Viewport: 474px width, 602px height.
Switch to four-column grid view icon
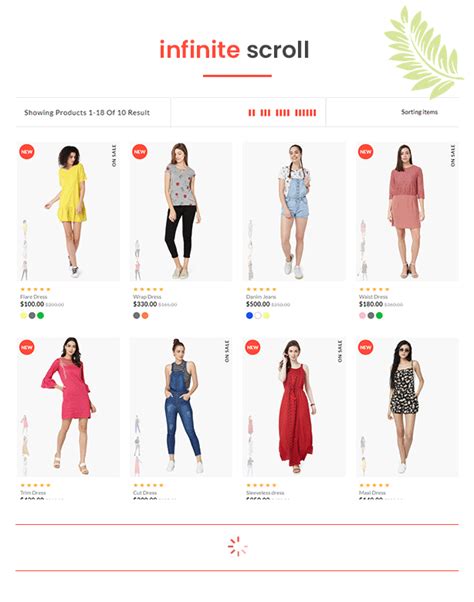pyautogui.click(x=282, y=112)
